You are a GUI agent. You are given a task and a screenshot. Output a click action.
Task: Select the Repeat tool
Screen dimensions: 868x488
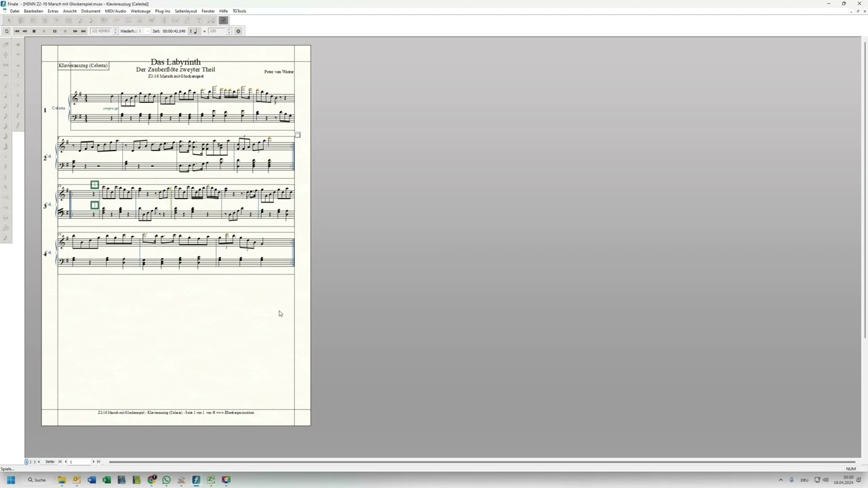coord(163,20)
